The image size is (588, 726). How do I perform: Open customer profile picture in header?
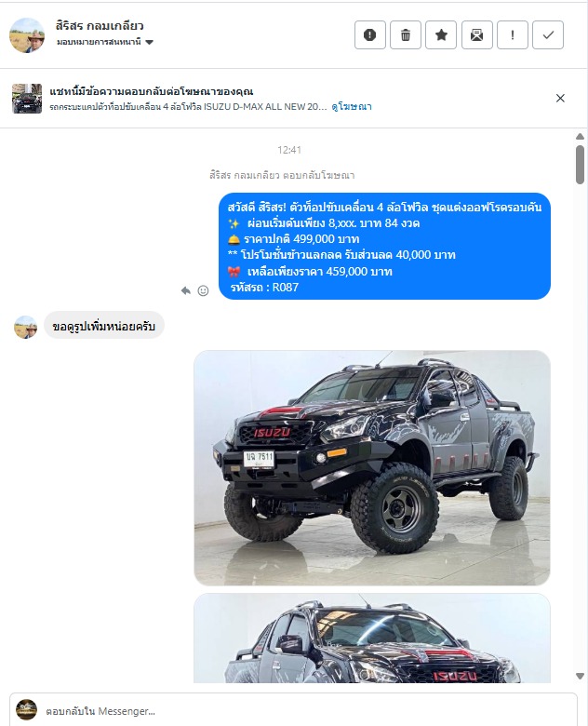pyautogui.click(x=27, y=35)
